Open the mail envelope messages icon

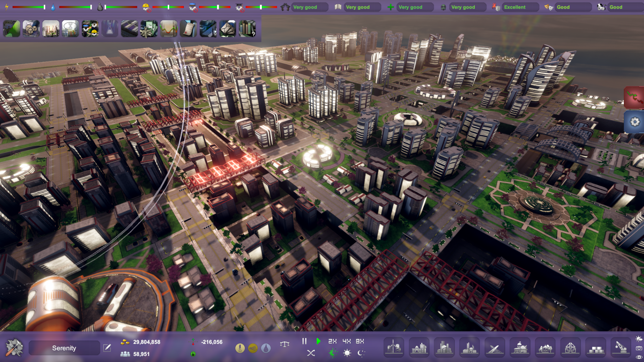[x=228, y=29]
